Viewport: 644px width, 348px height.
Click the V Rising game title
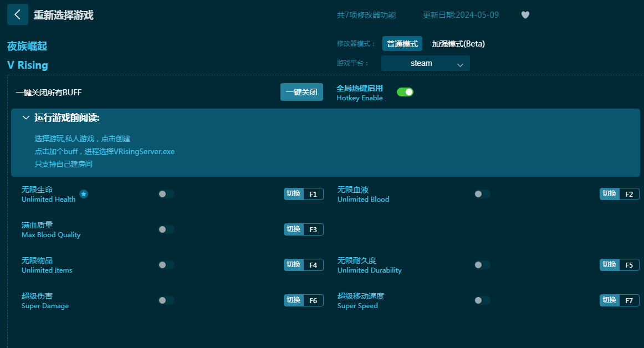click(28, 65)
